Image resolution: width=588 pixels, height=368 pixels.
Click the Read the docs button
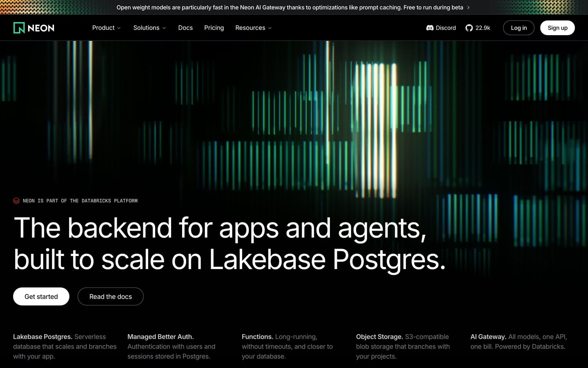coord(111,296)
